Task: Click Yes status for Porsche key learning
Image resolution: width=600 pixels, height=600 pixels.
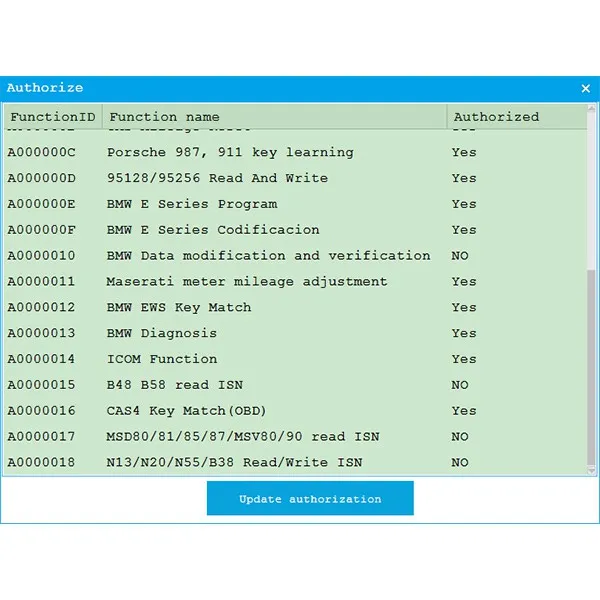Action: click(x=464, y=152)
